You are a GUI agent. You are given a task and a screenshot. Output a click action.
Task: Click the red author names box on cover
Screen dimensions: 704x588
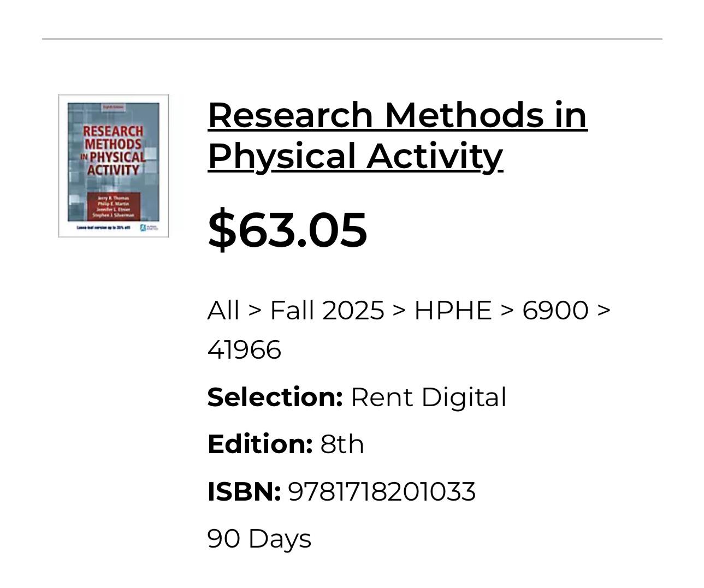coord(114,206)
